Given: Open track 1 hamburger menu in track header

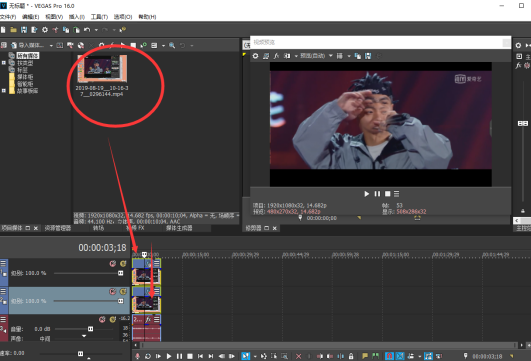Looking at the screenshot, I should (x=3, y=263).
